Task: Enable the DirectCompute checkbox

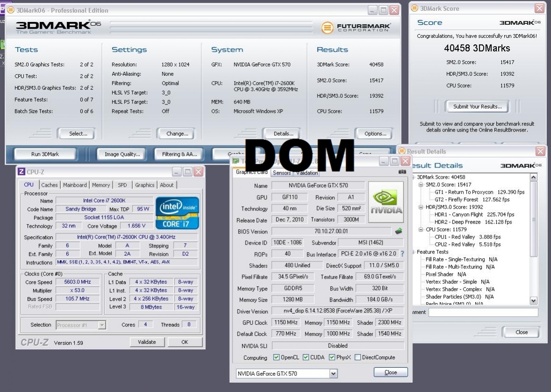Action: click(358, 357)
